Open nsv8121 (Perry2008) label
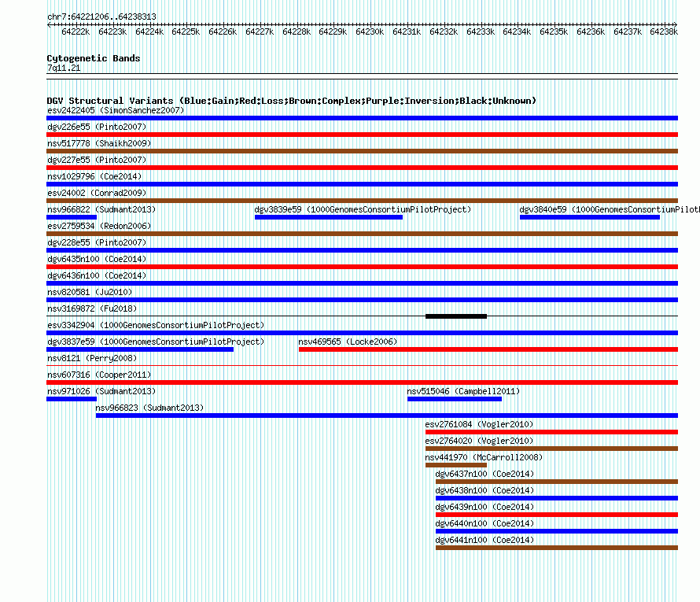Viewport: 700px width, 602px height. click(92, 358)
